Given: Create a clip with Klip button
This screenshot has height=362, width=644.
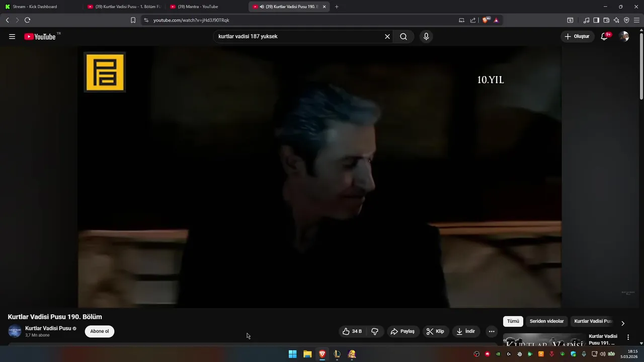Looking at the screenshot, I should (x=435, y=331).
